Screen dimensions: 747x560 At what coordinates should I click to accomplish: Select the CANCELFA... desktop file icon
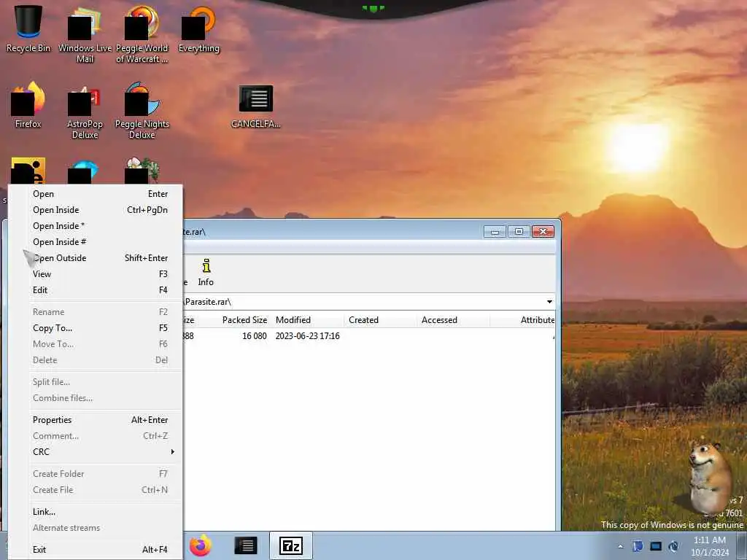pyautogui.click(x=256, y=106)
